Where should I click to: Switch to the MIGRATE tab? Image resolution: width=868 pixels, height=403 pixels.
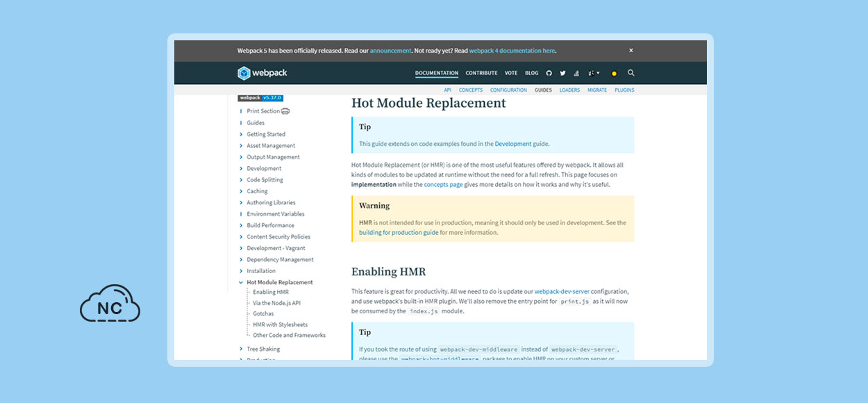click(x=597, y=90)
